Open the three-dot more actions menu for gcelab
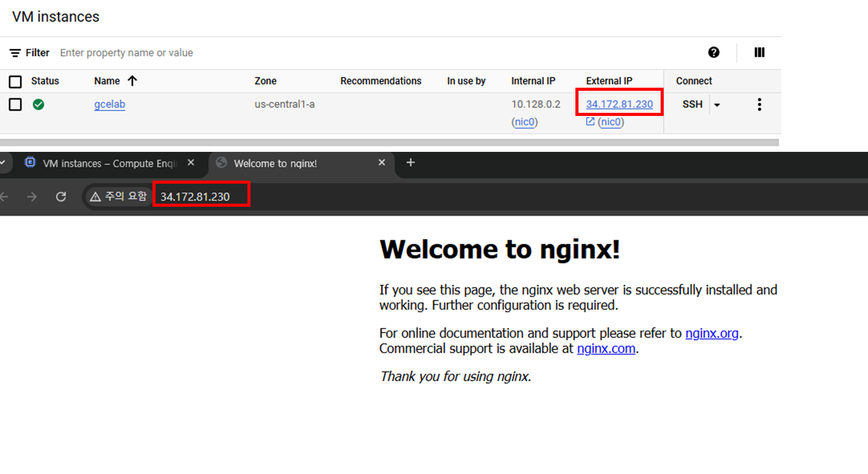This screenshot has height=474, width=868. 759,105
